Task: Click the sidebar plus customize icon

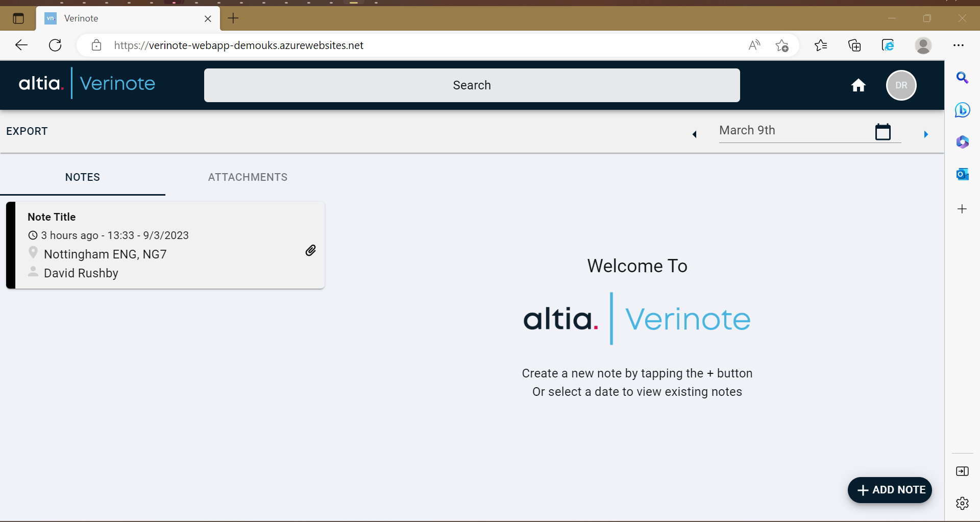Action: 962,209
